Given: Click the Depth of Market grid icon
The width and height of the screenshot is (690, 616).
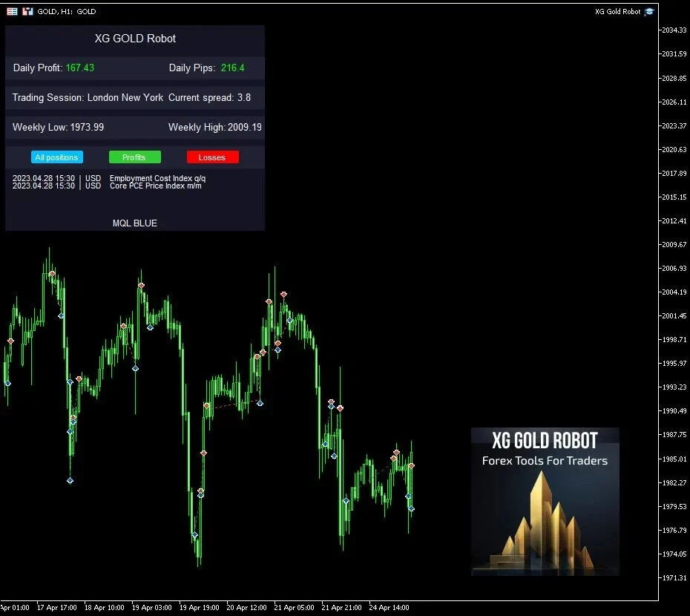Looking at the screenshot, I should pyautogui.click(x=11, y=11).
